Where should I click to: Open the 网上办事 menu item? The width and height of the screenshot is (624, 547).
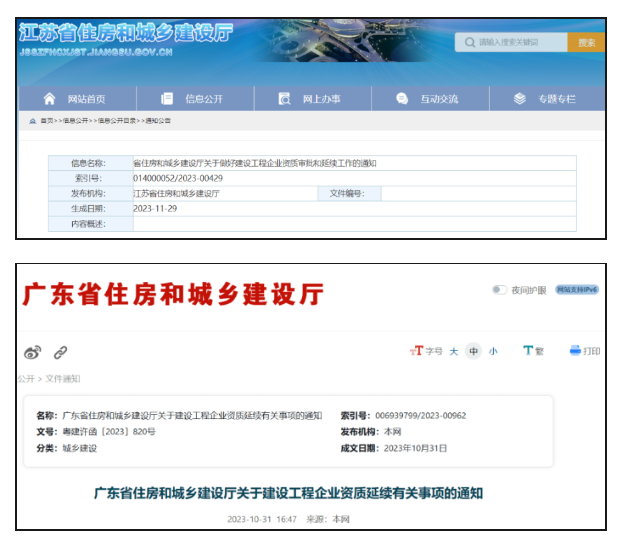pos(322,99)
